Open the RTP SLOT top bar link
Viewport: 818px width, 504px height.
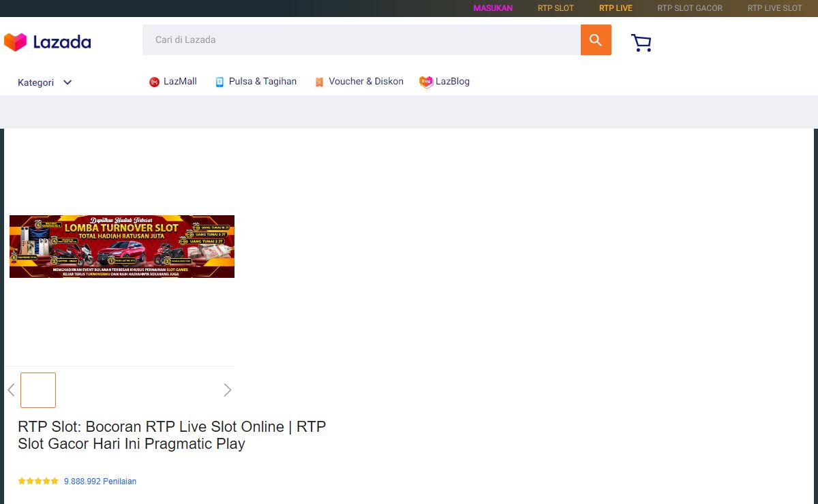pos(556,8)
